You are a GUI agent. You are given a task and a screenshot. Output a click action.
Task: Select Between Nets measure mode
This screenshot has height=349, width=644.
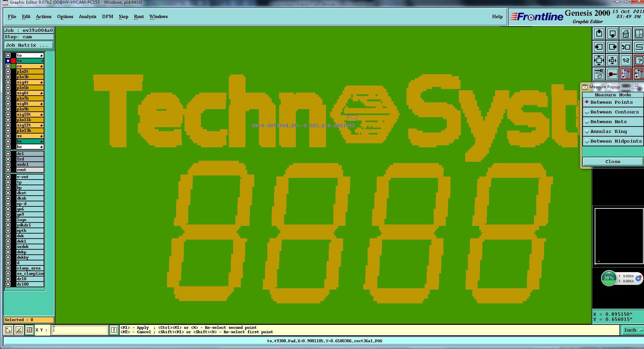coord(613,122)
